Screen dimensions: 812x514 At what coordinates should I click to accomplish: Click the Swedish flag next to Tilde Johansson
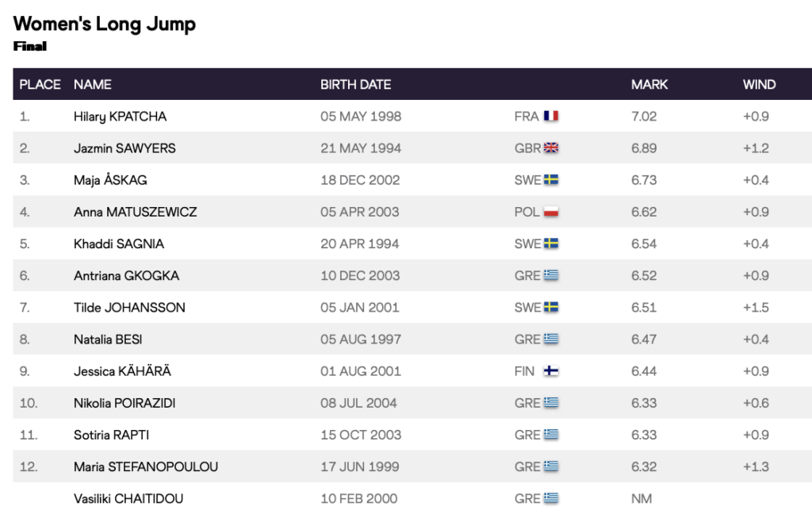551,307
